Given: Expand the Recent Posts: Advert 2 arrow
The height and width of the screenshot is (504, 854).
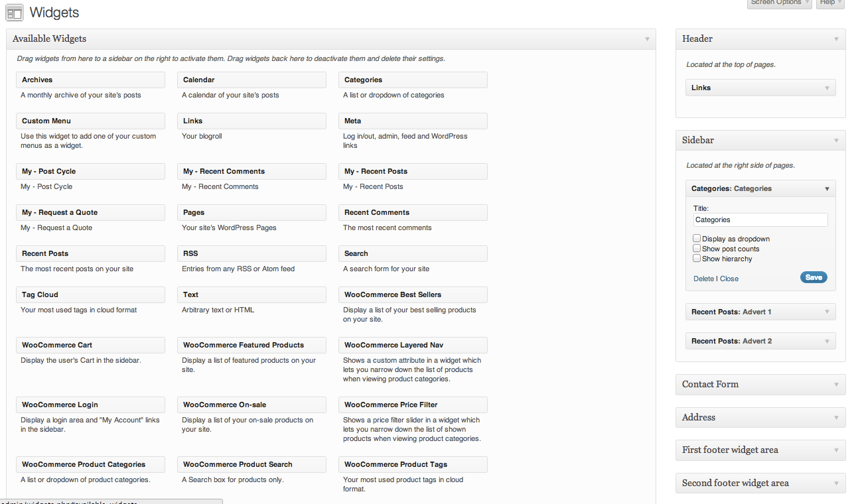Looking at the screenshot, I should [827, 342].
